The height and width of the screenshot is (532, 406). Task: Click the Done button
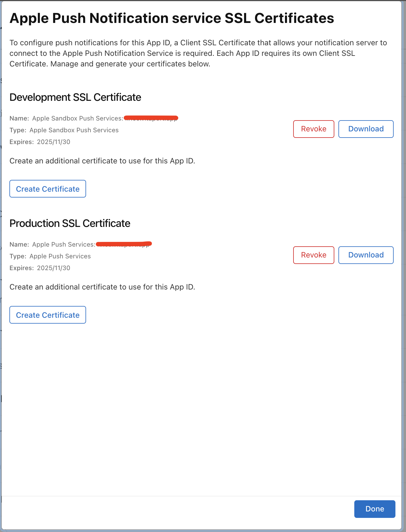[x=375, y=509]
